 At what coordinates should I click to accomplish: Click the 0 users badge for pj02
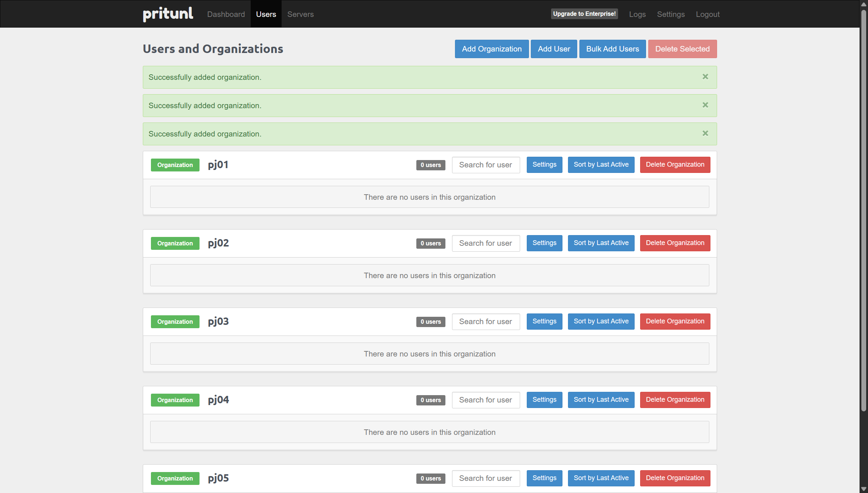(x=430, y=243)
